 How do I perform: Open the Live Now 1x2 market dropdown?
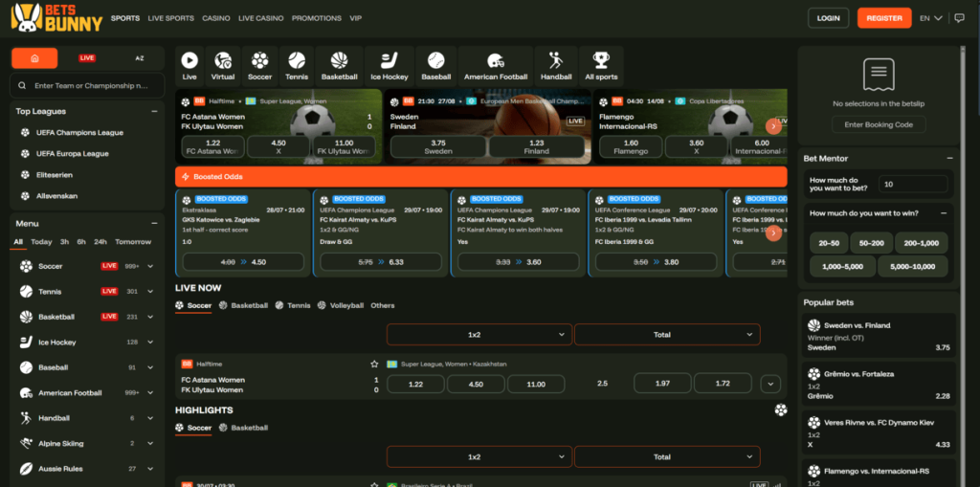(479, 335)
